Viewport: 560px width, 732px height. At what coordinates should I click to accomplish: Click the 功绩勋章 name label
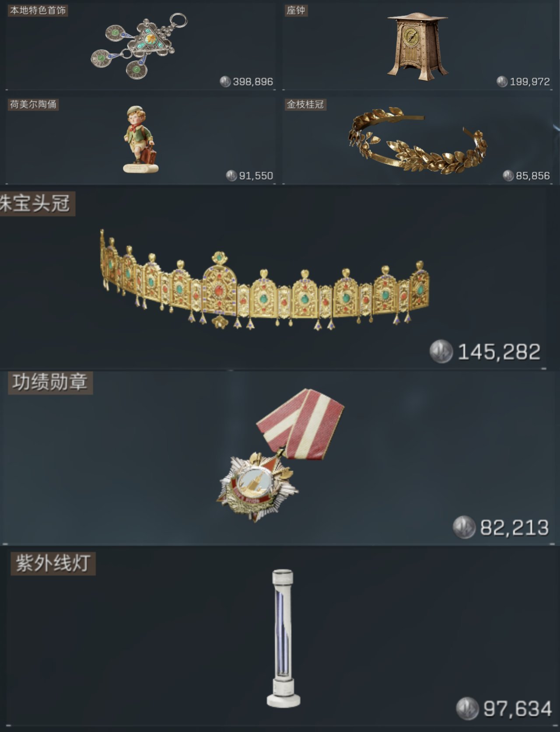[50, 382]
